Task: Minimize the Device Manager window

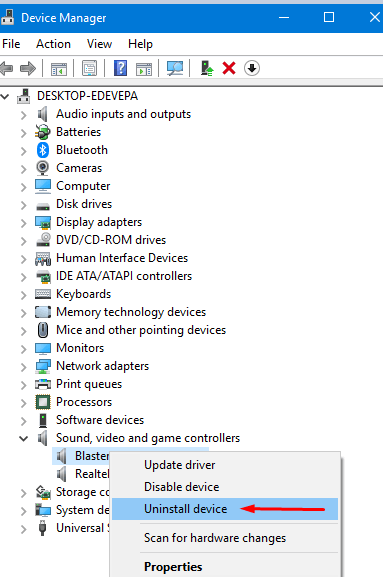Action: click(284, 17)
